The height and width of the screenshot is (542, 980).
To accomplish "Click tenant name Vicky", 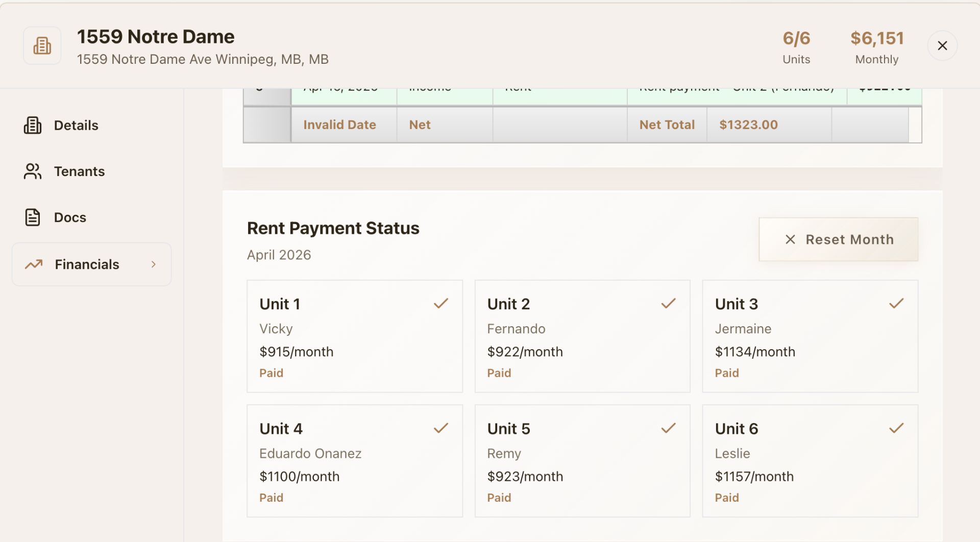I will (276, 329).
